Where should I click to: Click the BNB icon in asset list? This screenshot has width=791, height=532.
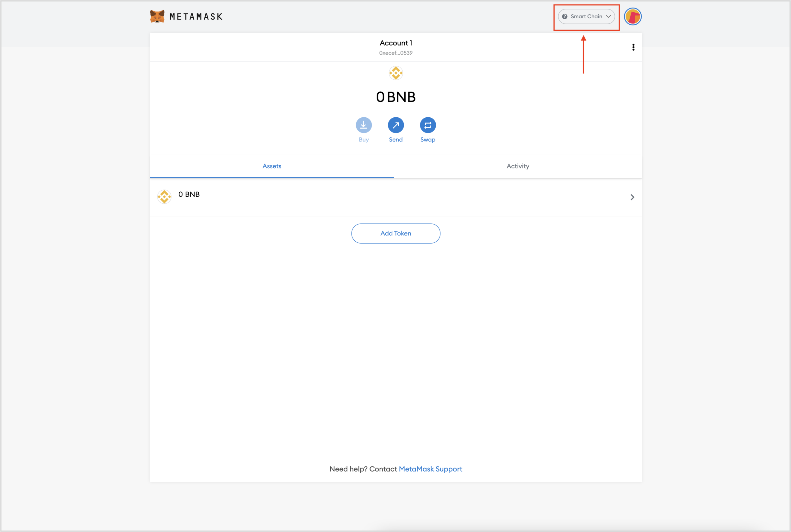(164, 197)
